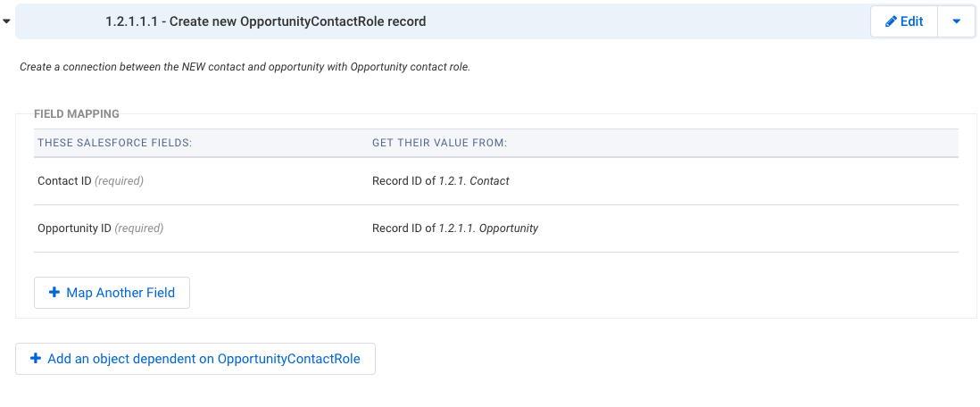Open the dropdown caret next to Edit
The image size is (980, 407).
pos(956,22)
